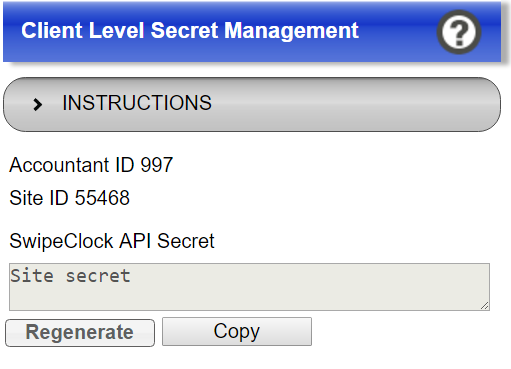Copy the SwipeClock API secret

237,331
